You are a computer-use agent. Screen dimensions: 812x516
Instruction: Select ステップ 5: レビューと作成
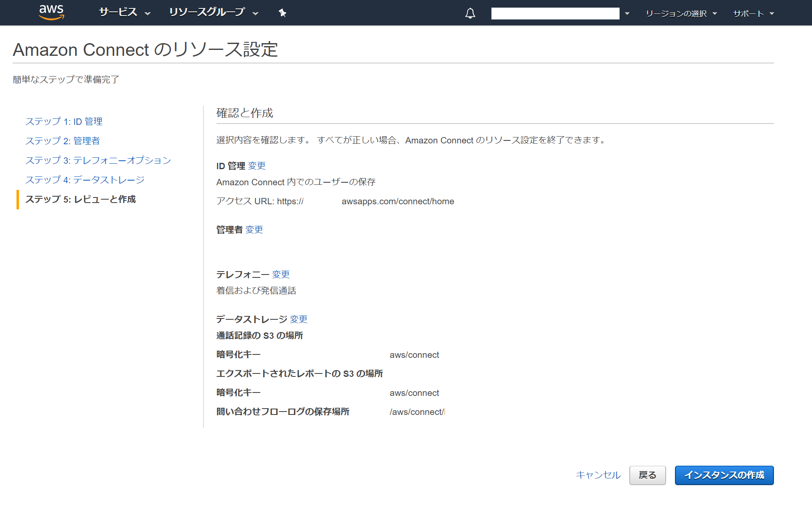point(80,199)
